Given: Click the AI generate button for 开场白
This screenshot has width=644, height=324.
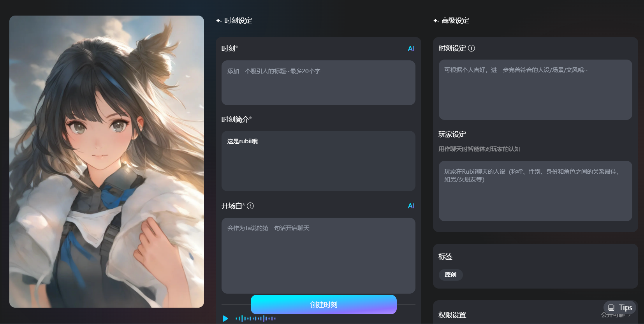Looking at the screenshot, I should click(x=411, y=206).
